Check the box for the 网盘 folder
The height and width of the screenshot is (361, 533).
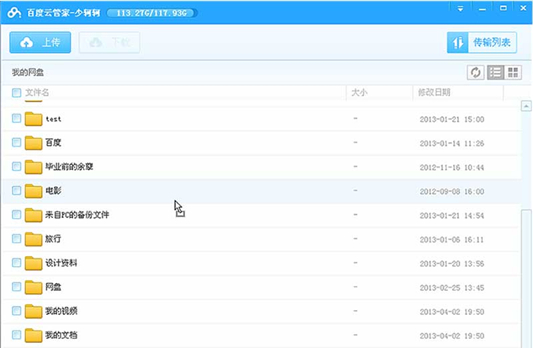[16, 287]
